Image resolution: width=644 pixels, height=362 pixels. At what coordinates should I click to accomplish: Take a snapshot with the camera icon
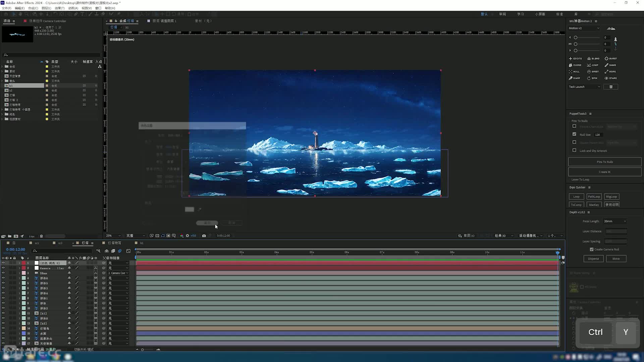coord(204,236)
